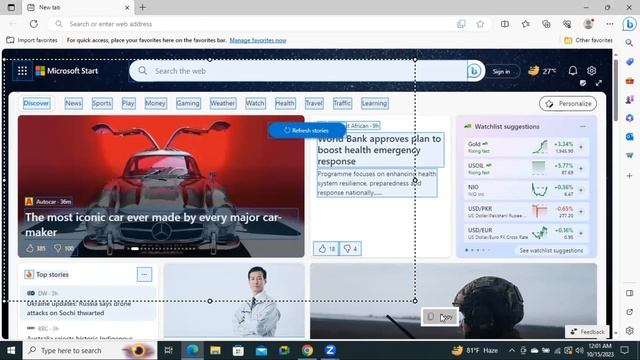Select the Discover tab
Screen dimensions: 640x360
pyautogui.click(x=36, y=103)
